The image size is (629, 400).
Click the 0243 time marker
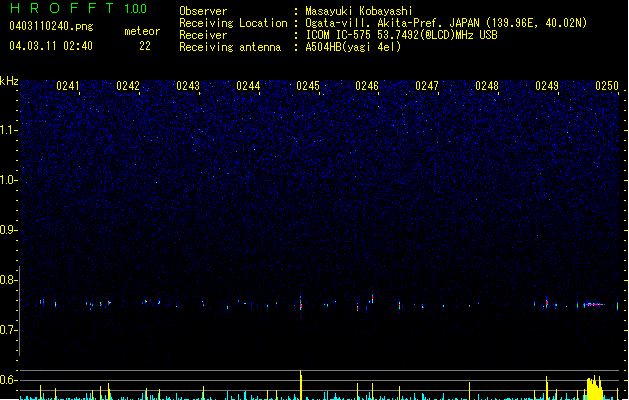point(188,86)
